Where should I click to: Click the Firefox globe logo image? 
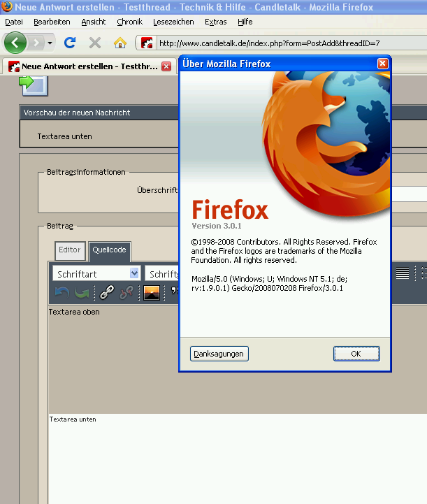326,144
